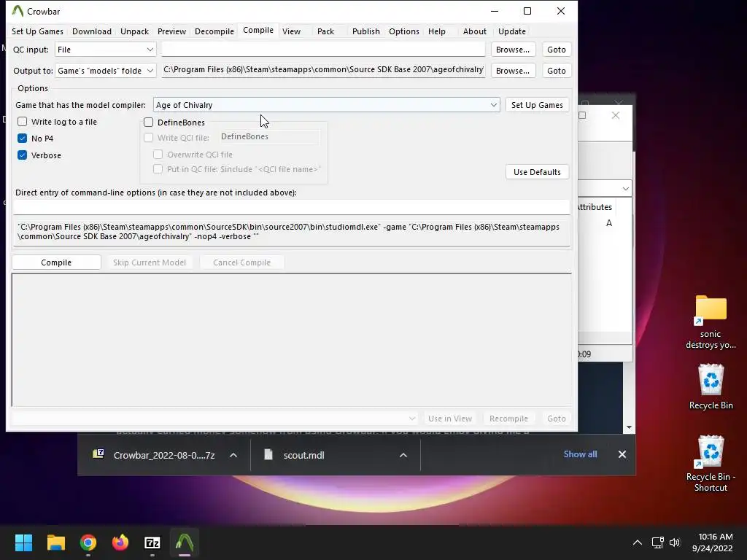Click the Compile button
This screenshot has height=560, width=747.
click(x=56, y=262)
